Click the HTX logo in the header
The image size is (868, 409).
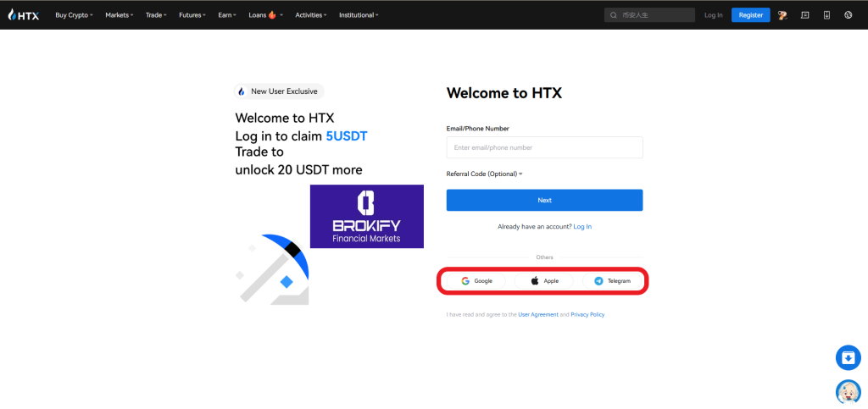pos(25,15)
